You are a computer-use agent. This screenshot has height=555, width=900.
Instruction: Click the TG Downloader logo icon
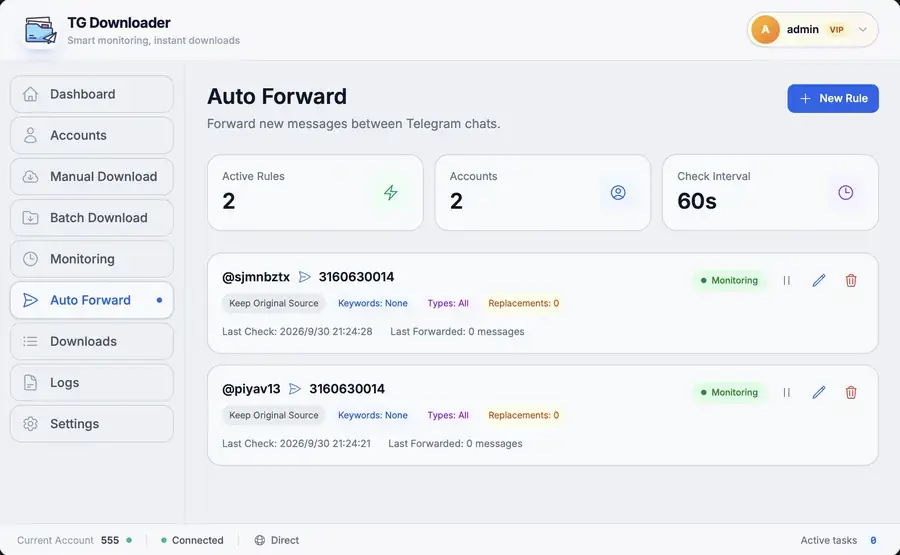[40, 30]
